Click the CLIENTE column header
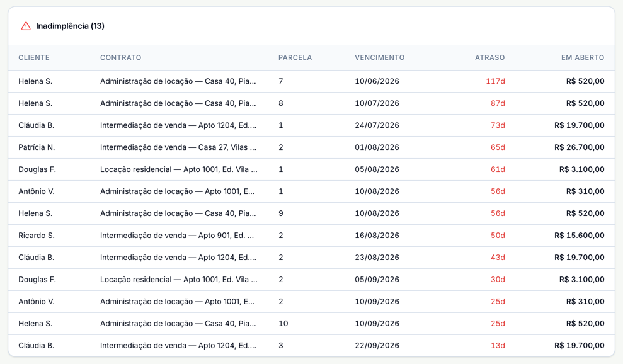Screen dimensions: 623x364 point(34,57)
